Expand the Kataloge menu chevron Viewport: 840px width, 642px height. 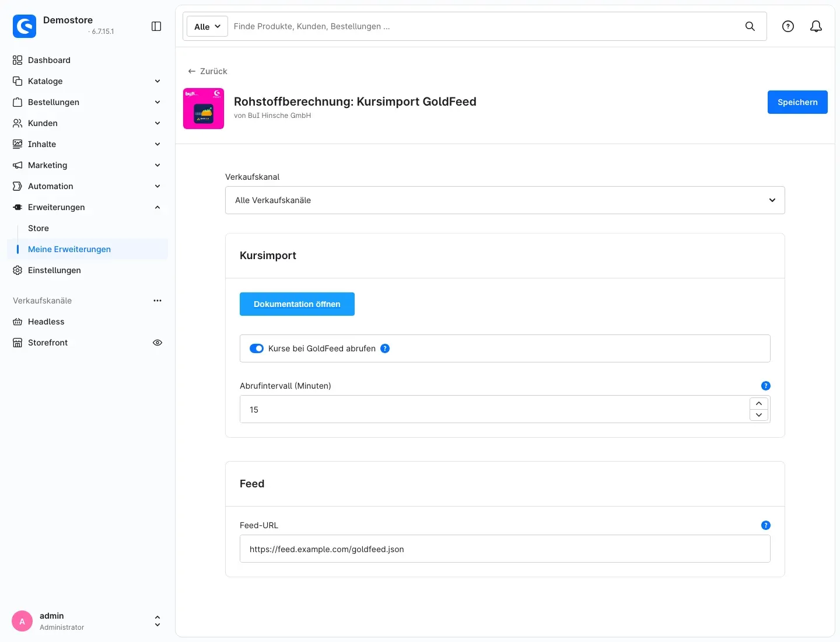point(157,81)
